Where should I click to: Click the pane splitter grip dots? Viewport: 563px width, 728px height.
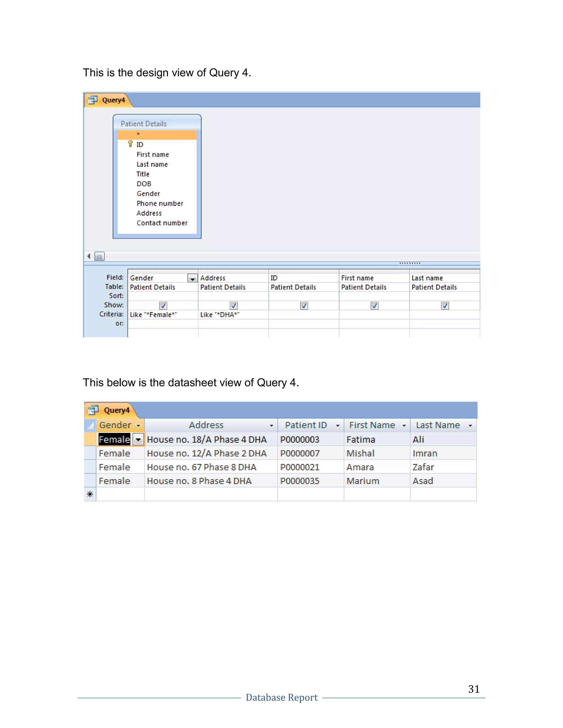click(410, 263)
